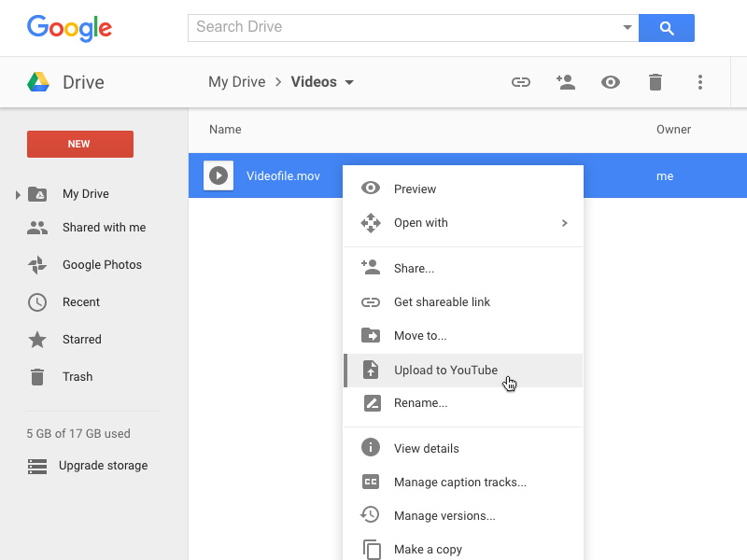
Task: Click the Recent clock icon
Action: 37,302
